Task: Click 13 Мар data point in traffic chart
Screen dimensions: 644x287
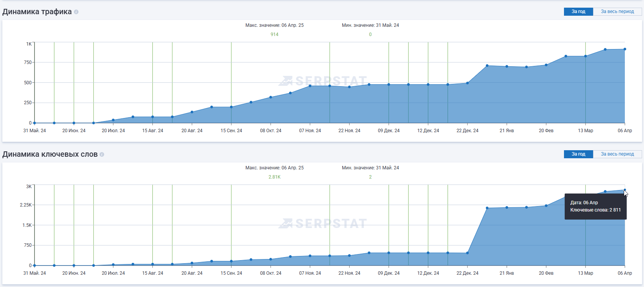Action: [585, 56]
